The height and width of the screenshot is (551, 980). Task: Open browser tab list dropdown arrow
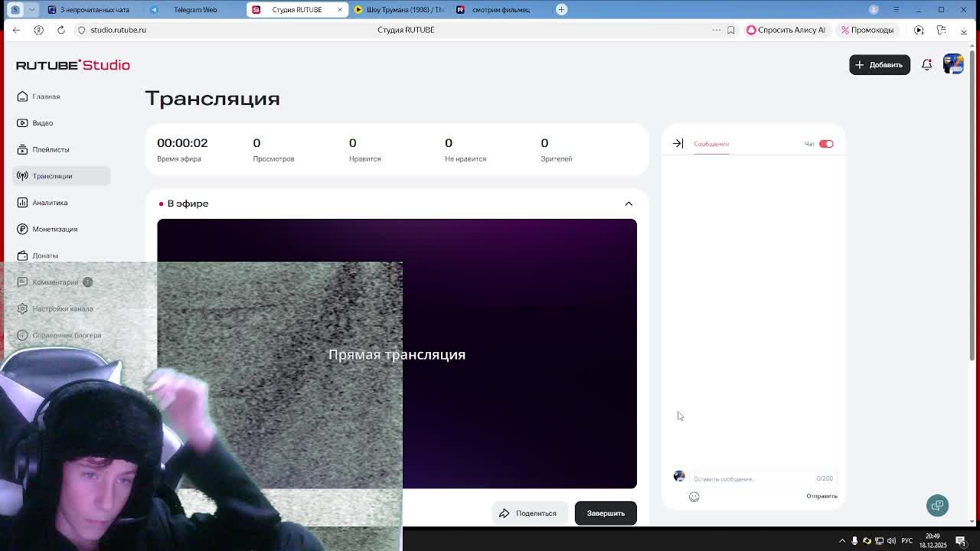click(31, 9)
